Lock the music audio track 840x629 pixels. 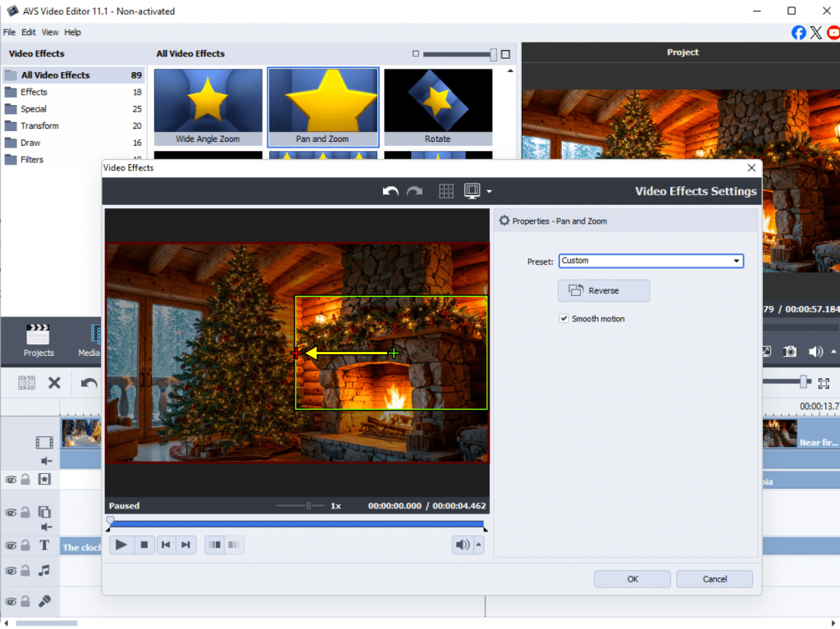(25, 571)
